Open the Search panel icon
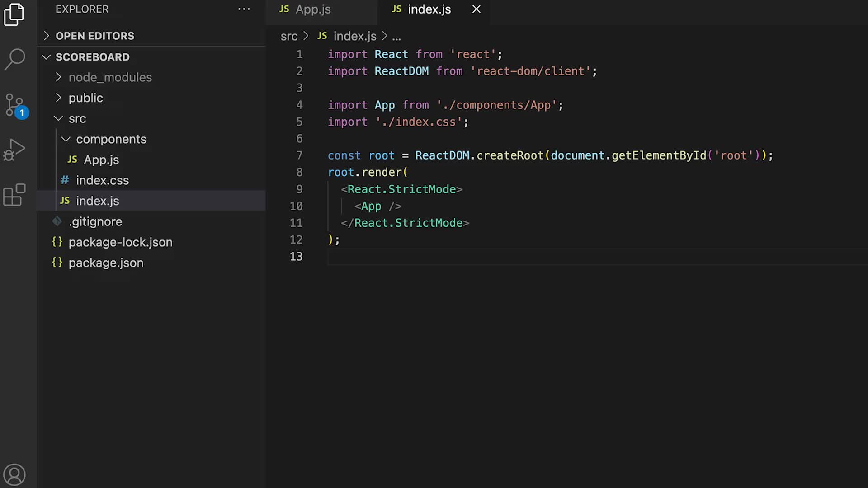Image resolution: width=868 pixels, height=488 pixels. point(15,59)
